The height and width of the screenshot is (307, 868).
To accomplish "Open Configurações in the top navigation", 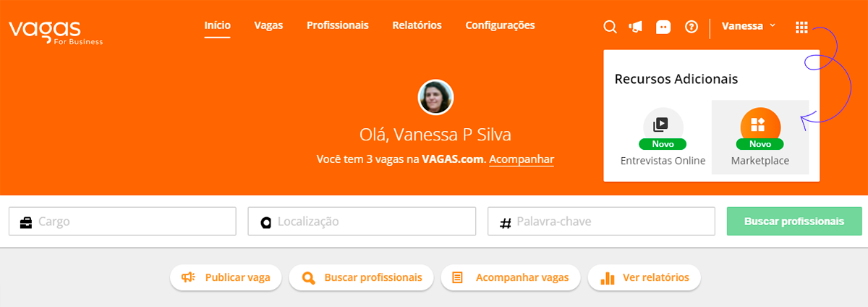I will (x=501, y=25).
